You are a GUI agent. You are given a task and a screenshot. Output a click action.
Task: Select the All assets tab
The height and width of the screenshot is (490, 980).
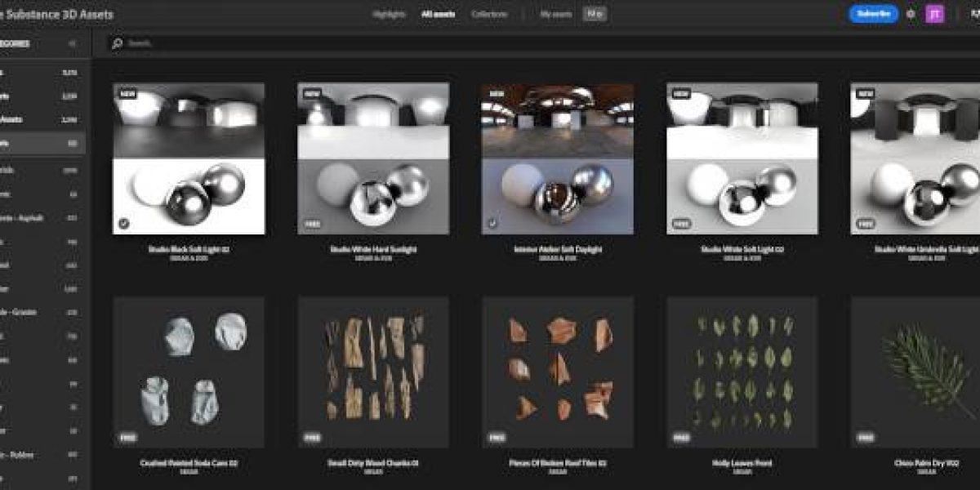point(438,14)
